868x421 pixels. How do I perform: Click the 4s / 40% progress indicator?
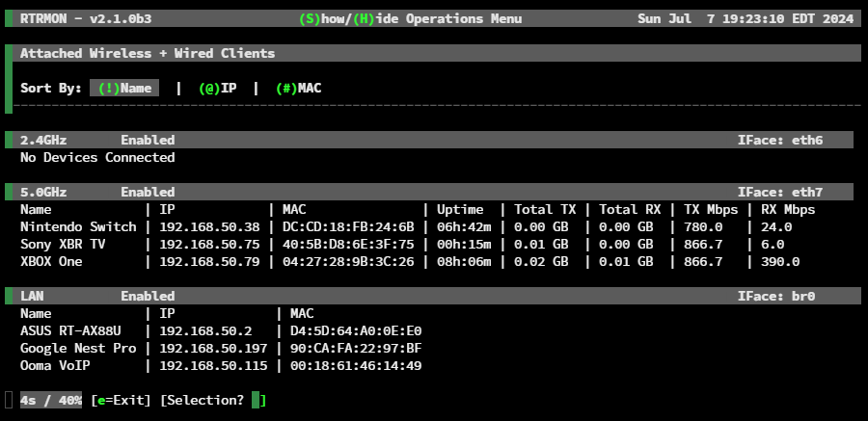click(x=51, y=400)
